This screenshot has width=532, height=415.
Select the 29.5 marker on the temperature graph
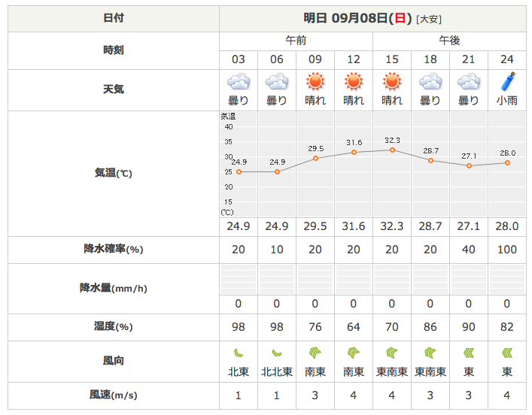315,159
